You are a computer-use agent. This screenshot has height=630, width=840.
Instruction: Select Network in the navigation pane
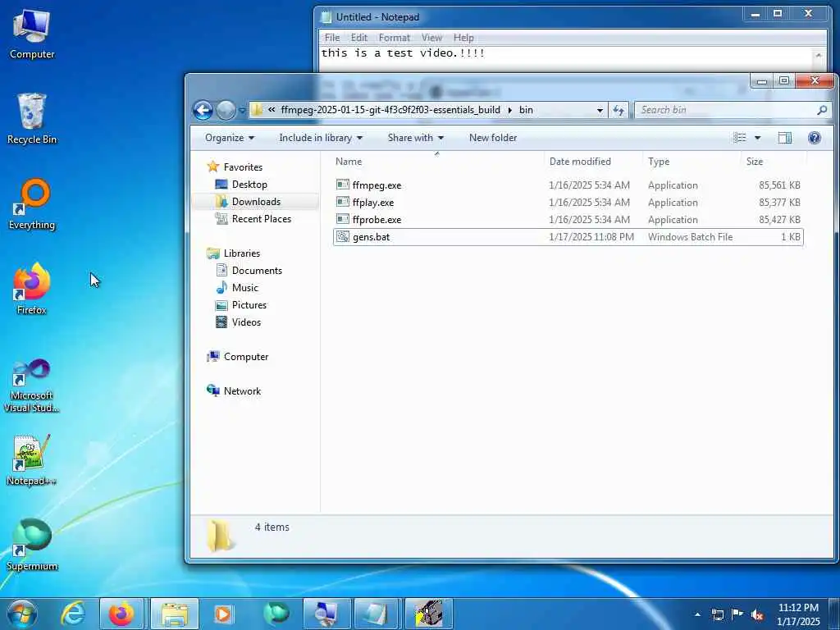pyautogui.click(x=234, y=391)
